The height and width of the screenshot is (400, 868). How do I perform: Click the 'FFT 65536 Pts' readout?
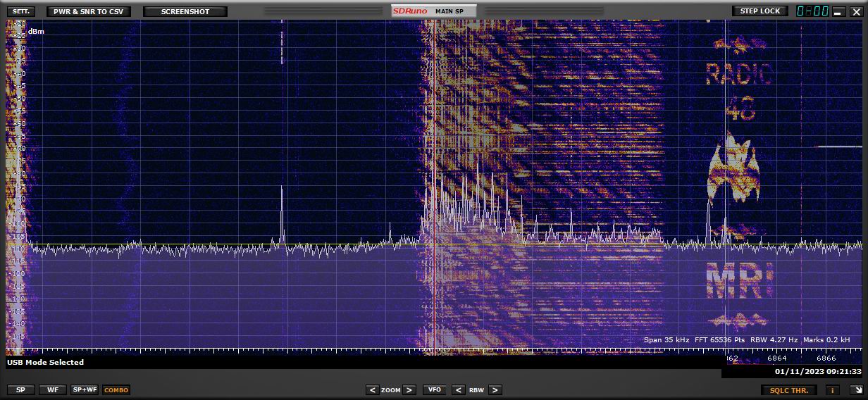[719, 339]
